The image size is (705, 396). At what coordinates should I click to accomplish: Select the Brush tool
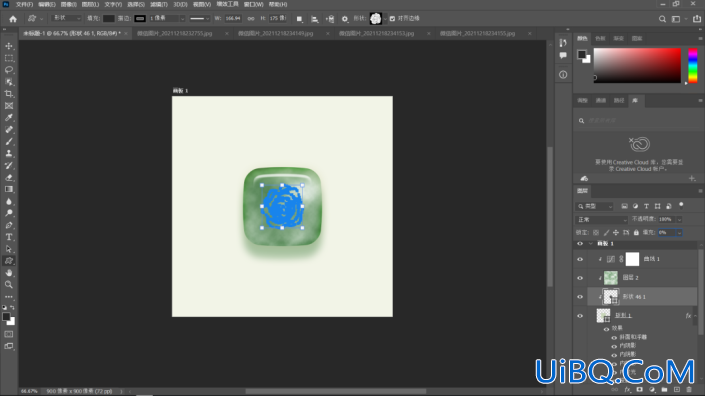[9, 142]
